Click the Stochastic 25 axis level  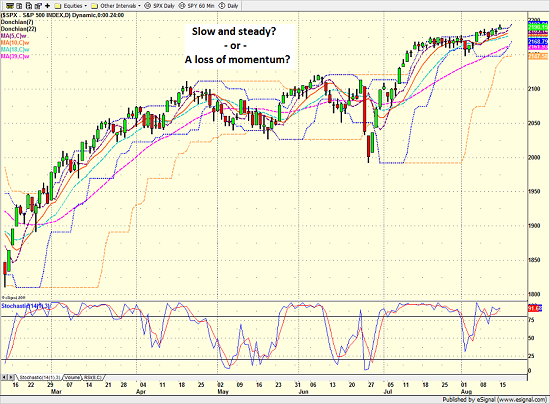click(531, 356)
